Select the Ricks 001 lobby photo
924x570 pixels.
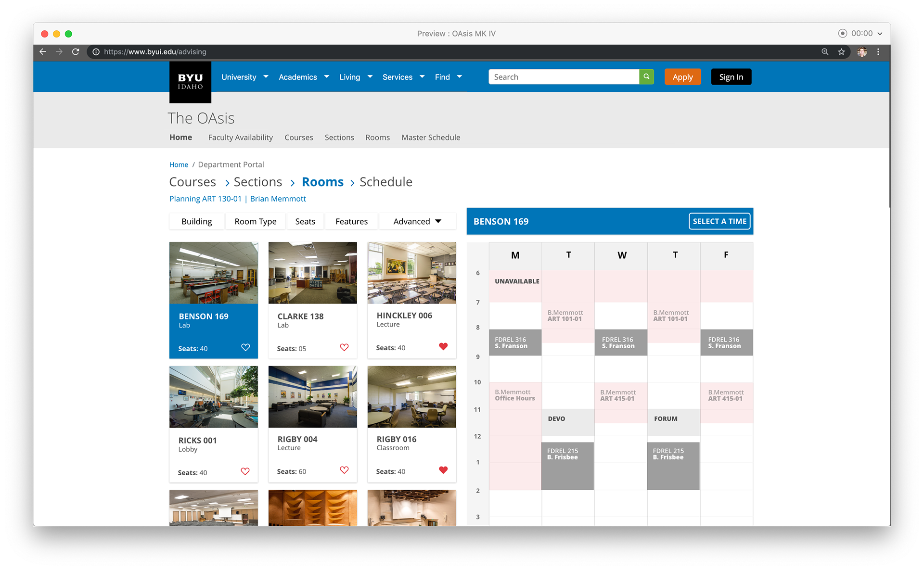(214, 397)
